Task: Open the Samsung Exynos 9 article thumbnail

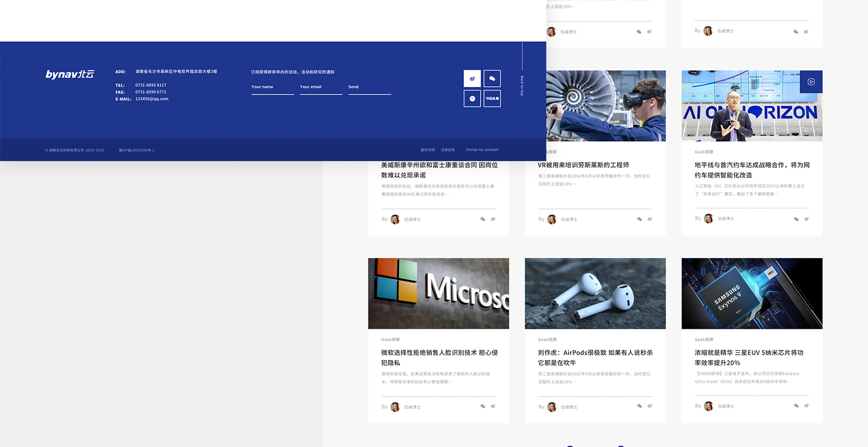Action: [x=751, y=293]
